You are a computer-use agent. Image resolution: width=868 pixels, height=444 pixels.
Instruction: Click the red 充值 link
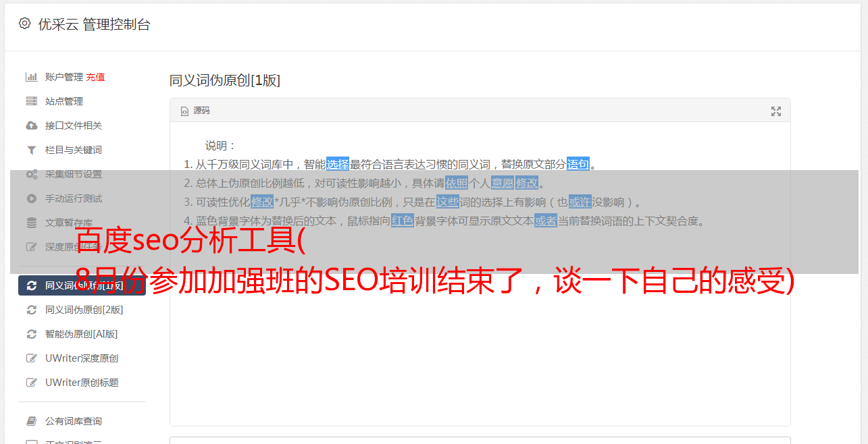95,77
